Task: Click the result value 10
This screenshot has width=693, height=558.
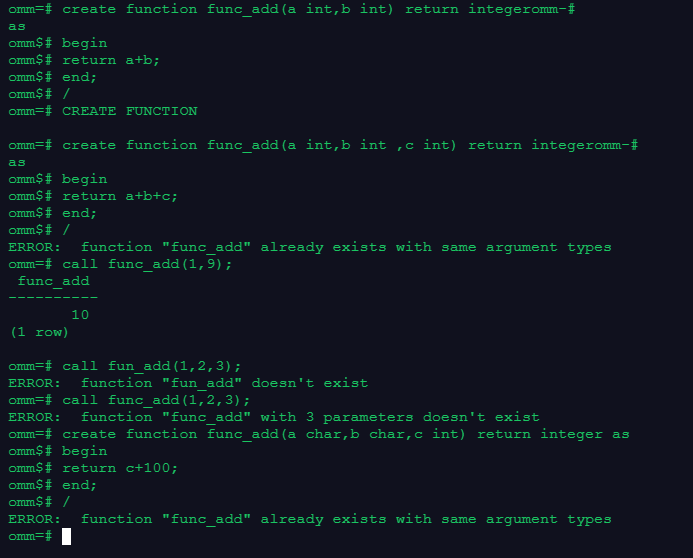Action: point(80,315)
